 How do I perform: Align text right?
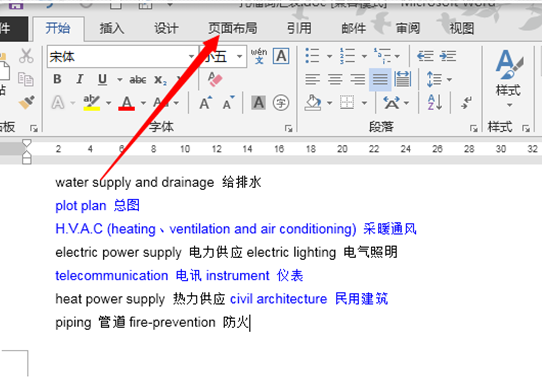pyautogui.click(x=358, y=79)
